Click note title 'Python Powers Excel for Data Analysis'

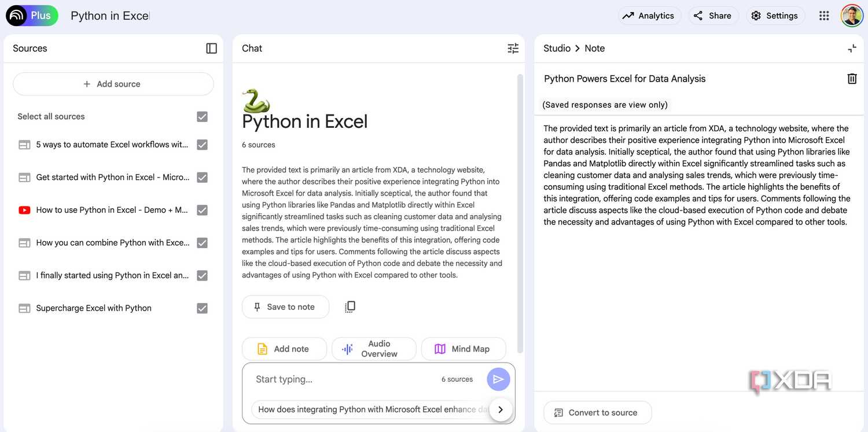click(625, 79)
